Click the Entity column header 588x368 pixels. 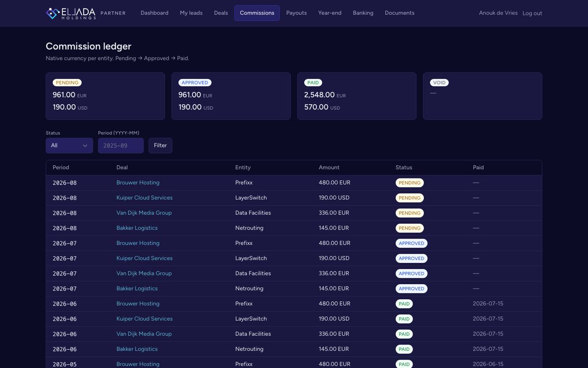click(x=243, y=168)
